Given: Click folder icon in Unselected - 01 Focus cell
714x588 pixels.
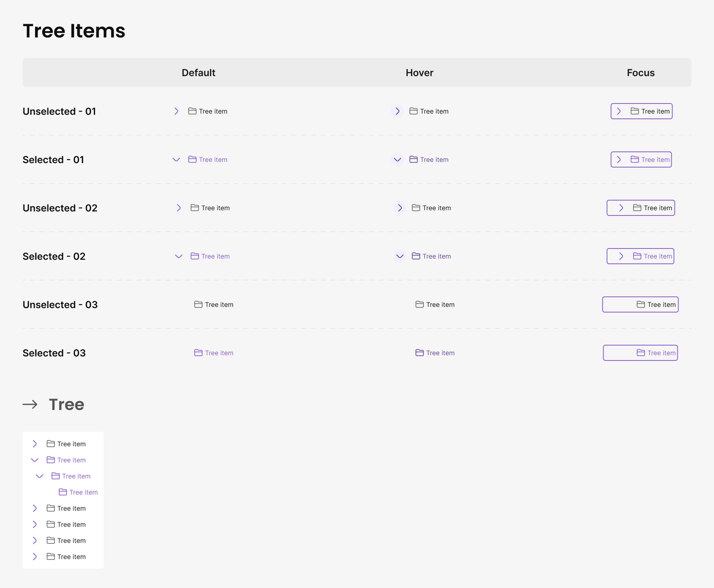Looking at the screenshot, I should (635, 111).
